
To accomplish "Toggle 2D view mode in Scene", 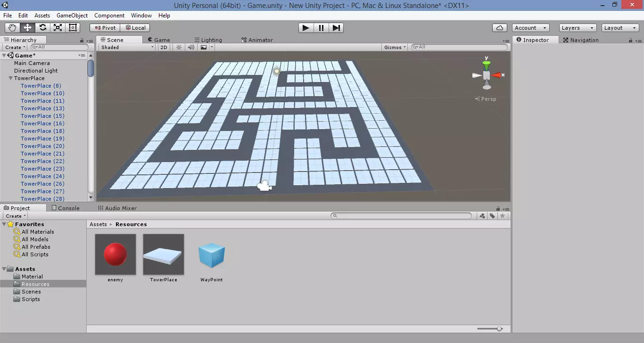I will [164, 47].
